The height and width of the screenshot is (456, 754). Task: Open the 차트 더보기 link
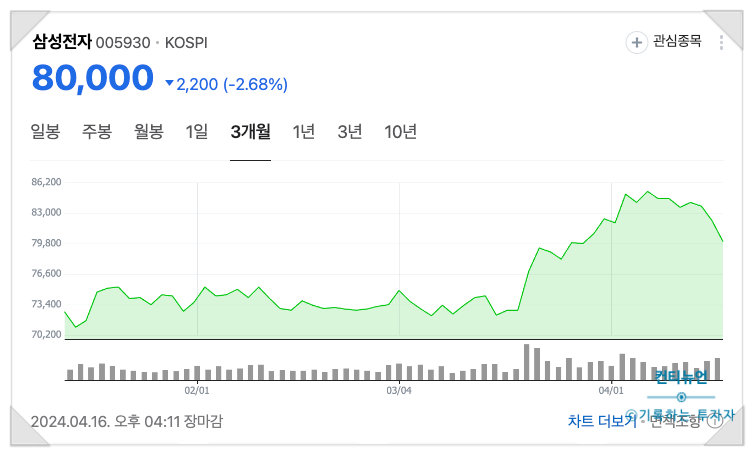[x=602, y=421]
